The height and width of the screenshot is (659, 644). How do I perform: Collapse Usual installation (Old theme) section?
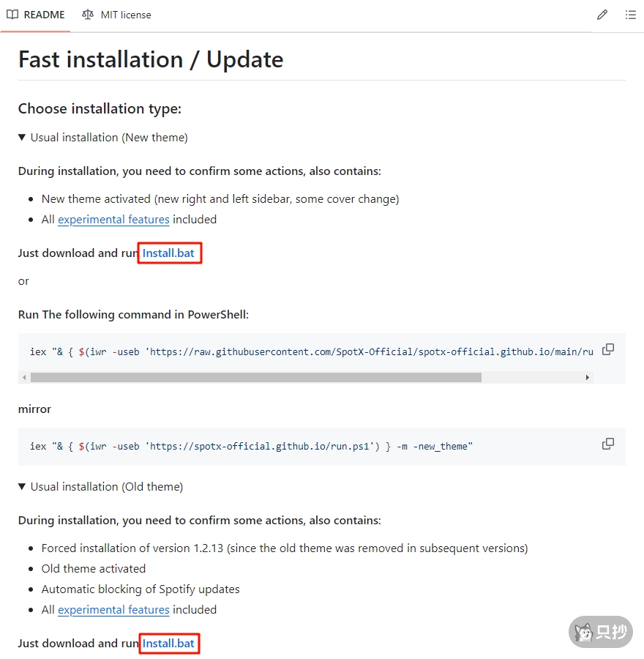[23, 487]
